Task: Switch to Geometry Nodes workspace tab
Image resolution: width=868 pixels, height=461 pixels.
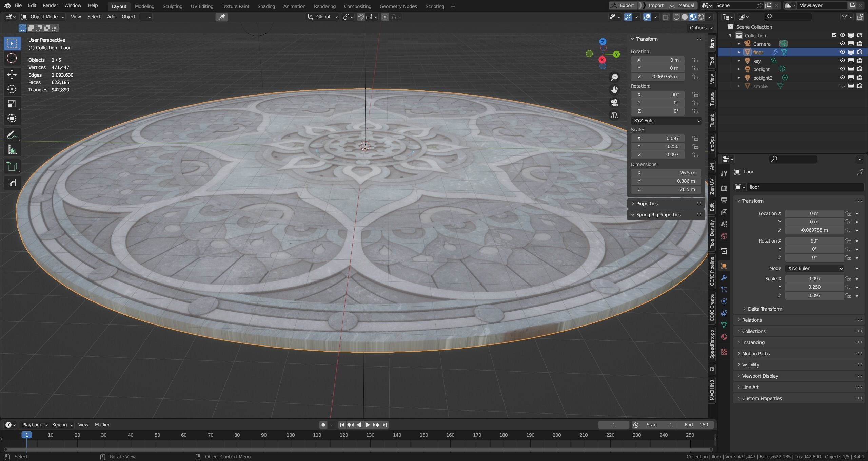Action: point(398,6)
